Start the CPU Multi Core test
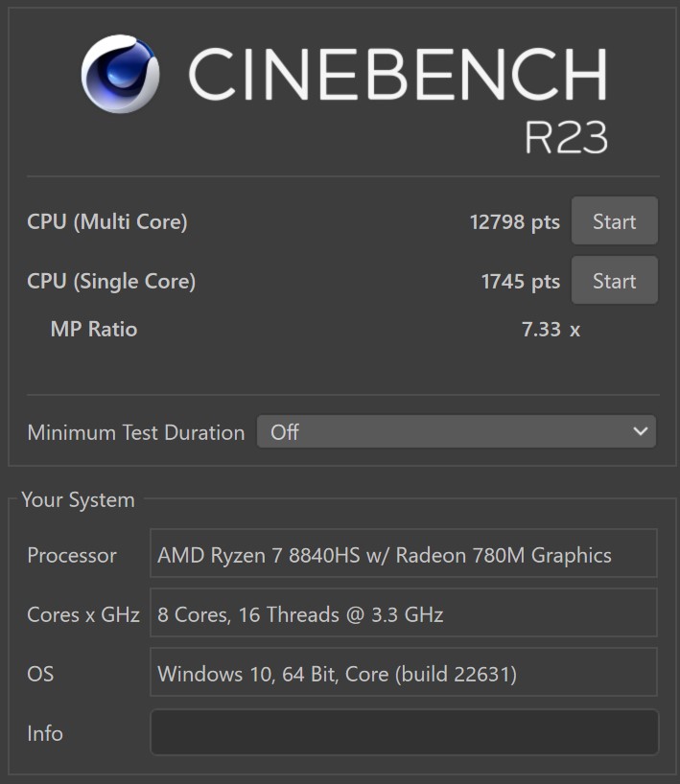 [x=615, y=221]
